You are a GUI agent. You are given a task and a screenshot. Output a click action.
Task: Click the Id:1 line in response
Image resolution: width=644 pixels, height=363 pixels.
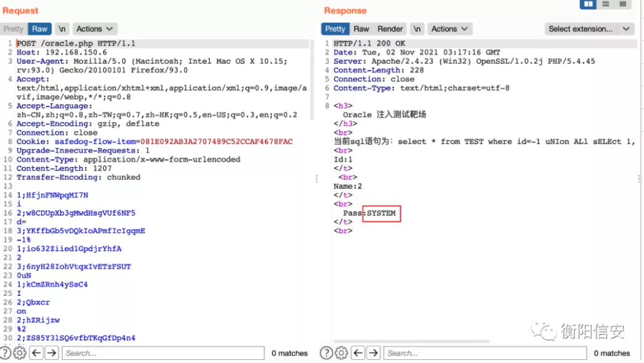point(343,160)
